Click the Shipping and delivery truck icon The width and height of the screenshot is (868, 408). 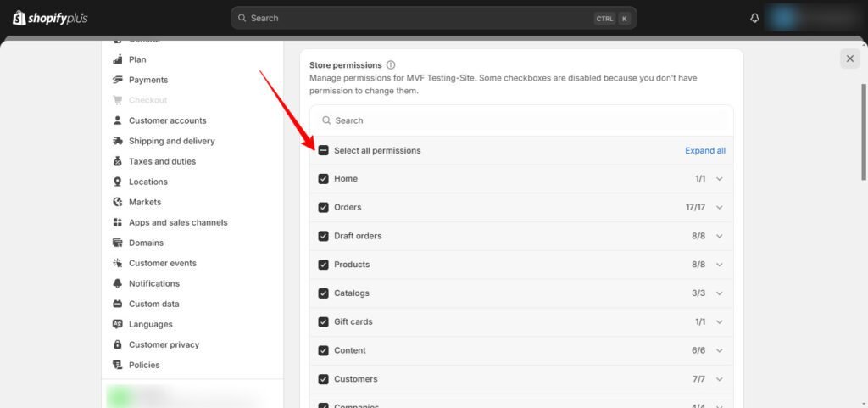tap(117, 141)
